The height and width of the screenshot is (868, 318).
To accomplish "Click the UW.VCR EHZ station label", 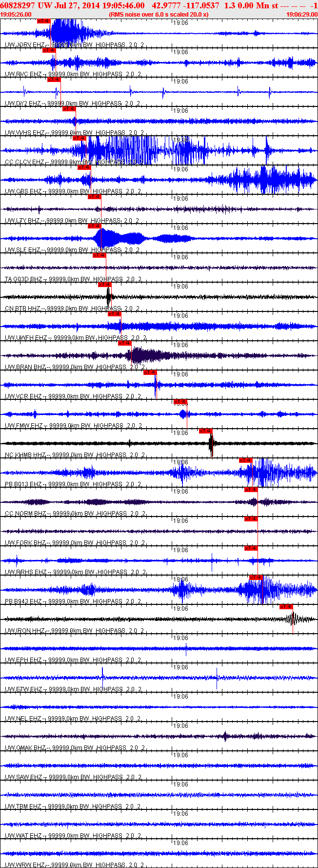I will click(x=23, y=396).
